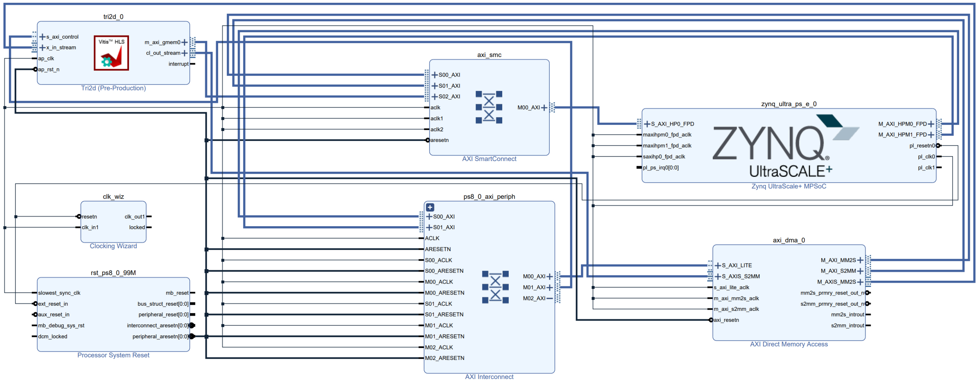Select the locked port on clk_wiz
This screenshot has width=980, height=382.
[x=137, y=227]
